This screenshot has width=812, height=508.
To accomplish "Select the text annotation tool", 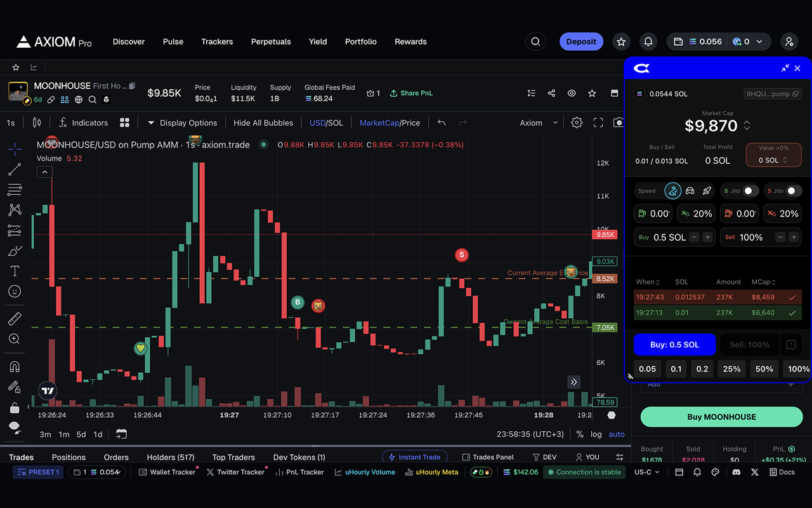I will [x=15, y=271].
